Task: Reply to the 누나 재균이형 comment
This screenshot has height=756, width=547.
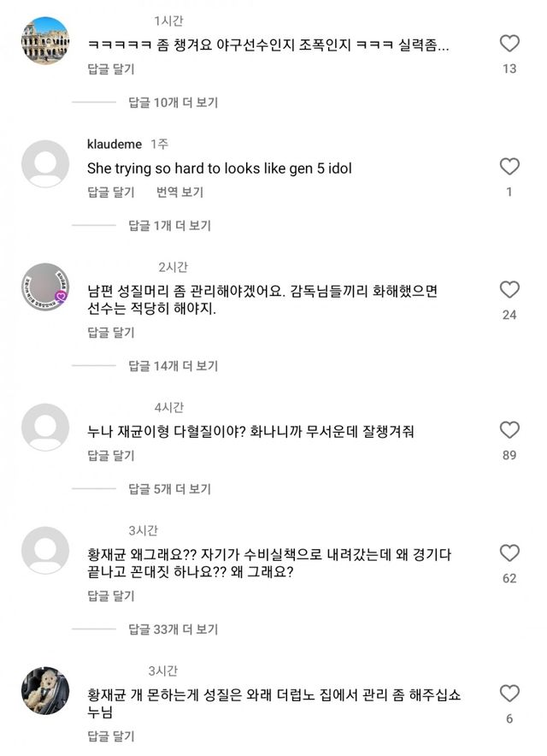Action: [111, 456]
